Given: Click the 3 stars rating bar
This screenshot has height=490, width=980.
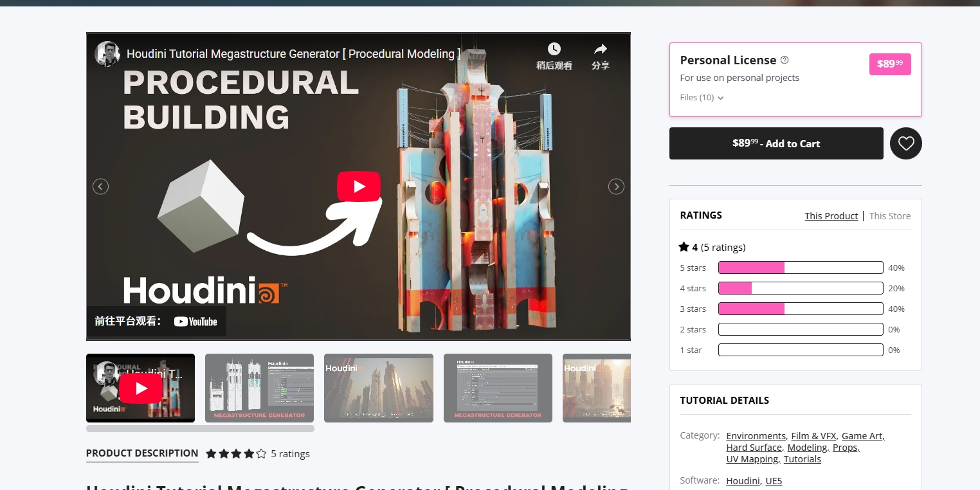Looking at the screenshot, I should [801, 309].
